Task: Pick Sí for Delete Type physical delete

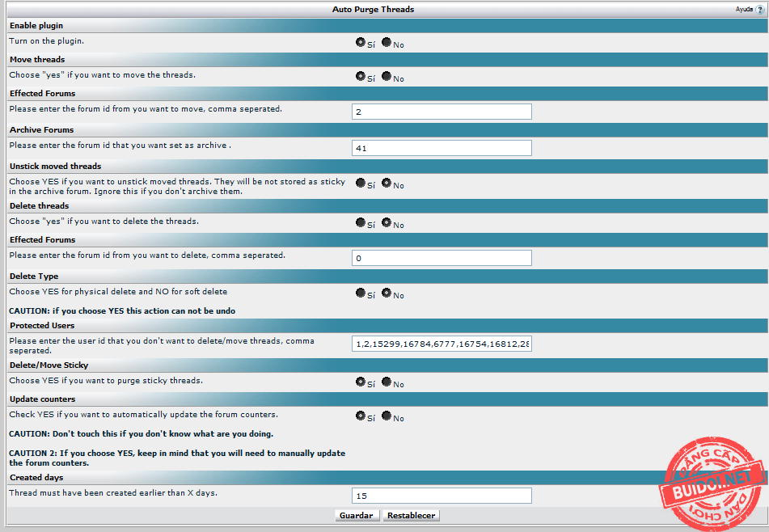Action: (361, 293)
